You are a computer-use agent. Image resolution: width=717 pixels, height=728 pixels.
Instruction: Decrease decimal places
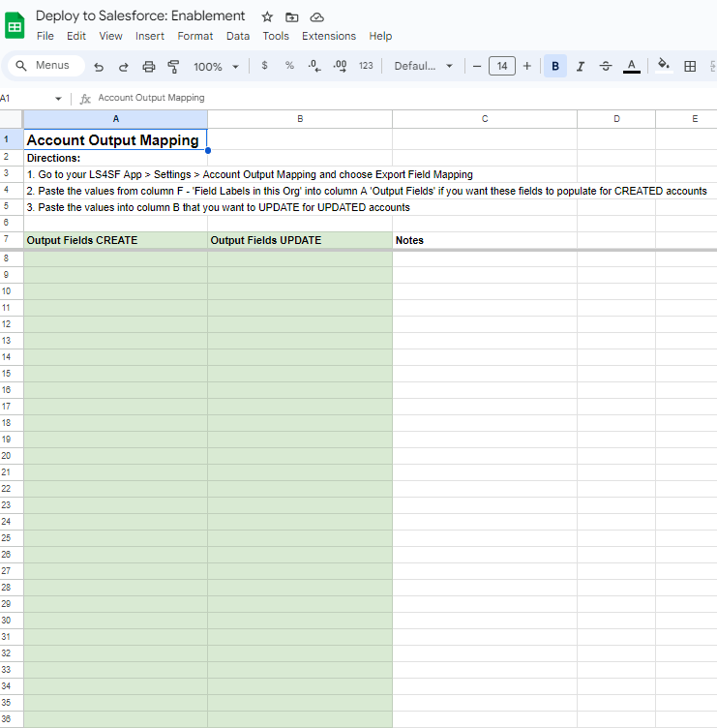(x=314, y=66)
